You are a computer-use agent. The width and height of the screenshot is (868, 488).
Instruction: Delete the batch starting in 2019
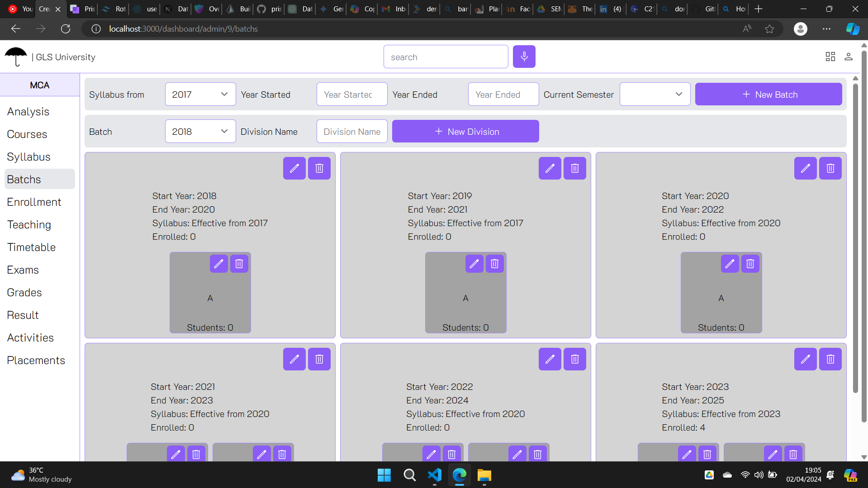tap(574, 168)
